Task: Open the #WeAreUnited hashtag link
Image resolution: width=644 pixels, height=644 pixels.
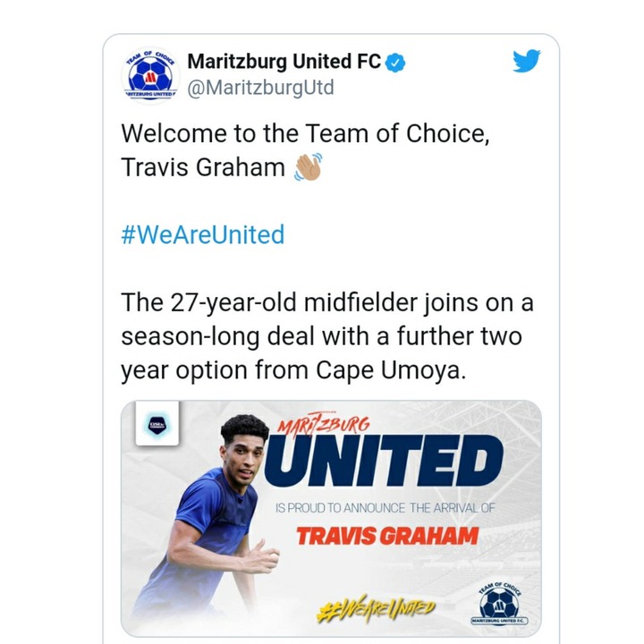Action: tap(202, 234)
